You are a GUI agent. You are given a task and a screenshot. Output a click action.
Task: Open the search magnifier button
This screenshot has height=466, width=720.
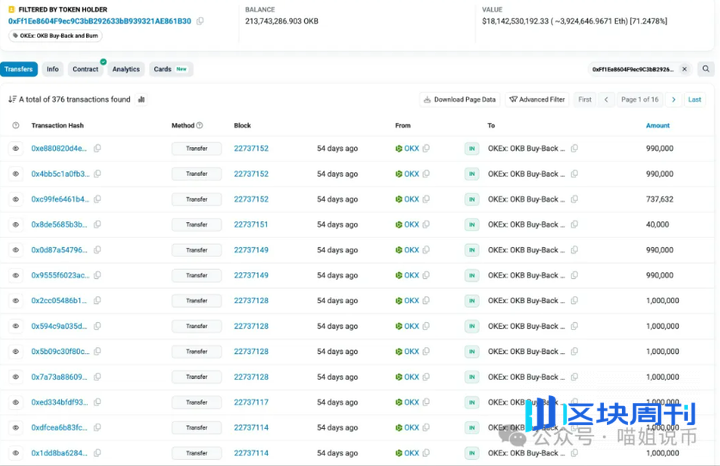[706, 69]
